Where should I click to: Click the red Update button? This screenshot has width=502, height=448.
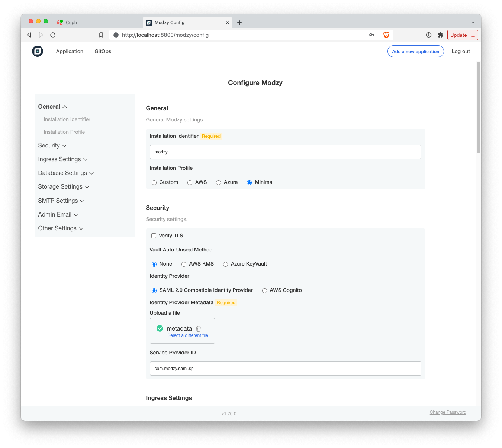(463, 35)
